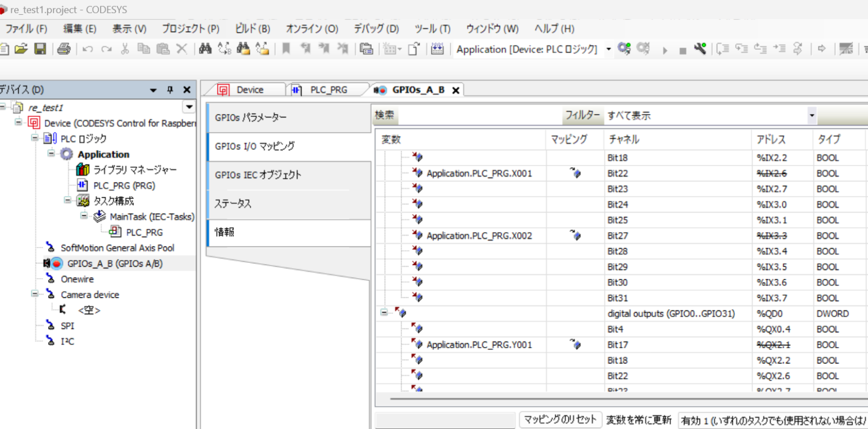The image size is (868, 429).
Task: Click the Print toolbar icon
Action: (64, 49)
